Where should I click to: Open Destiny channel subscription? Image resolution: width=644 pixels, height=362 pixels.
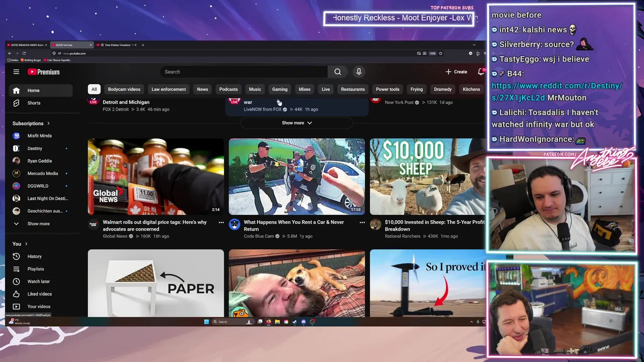(41, 148)
